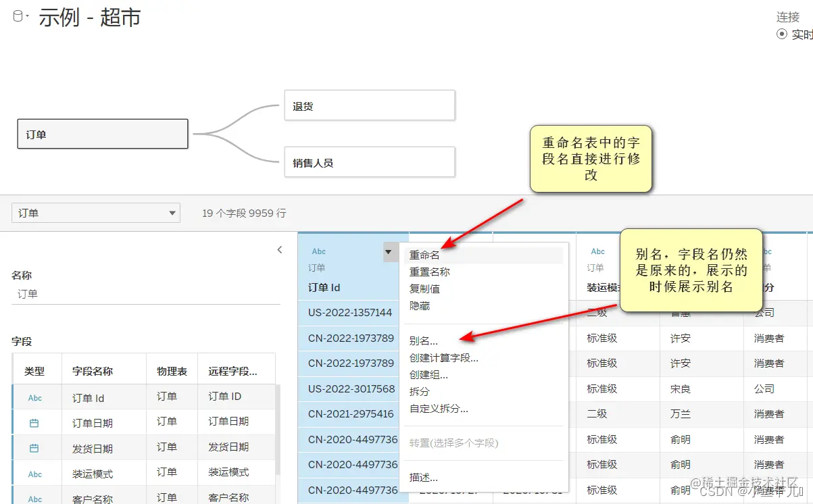
Task: Collapse the left details pane chevron
Action: tap(280, 250)
